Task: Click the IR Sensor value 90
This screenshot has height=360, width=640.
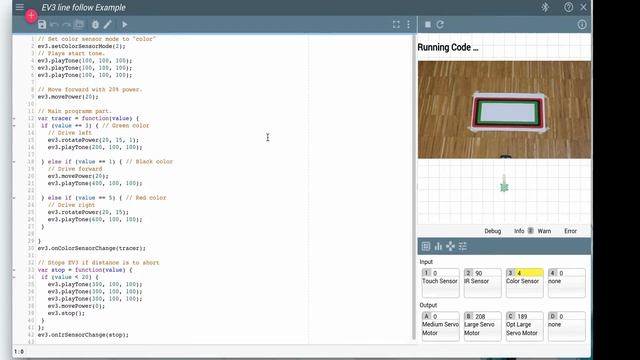Action: tap(479, 273)
